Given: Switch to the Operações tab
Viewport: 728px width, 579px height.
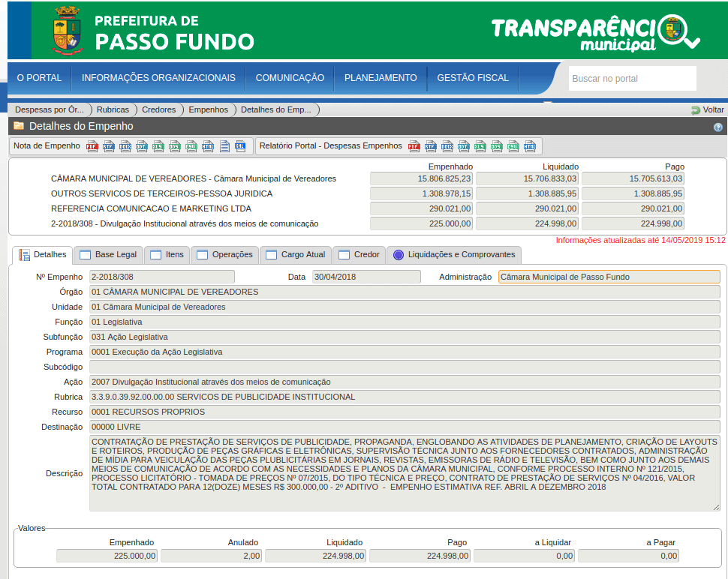Looking at the screenshot, I should [225, 255].
